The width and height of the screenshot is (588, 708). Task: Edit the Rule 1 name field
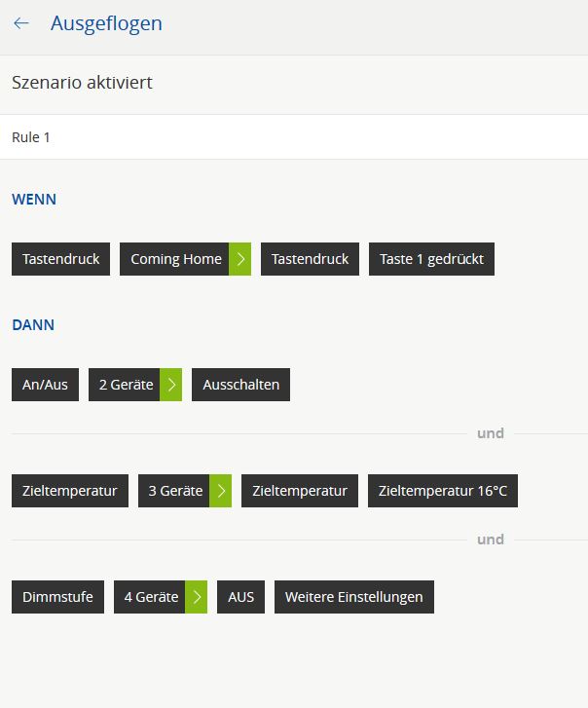[294, 137]
